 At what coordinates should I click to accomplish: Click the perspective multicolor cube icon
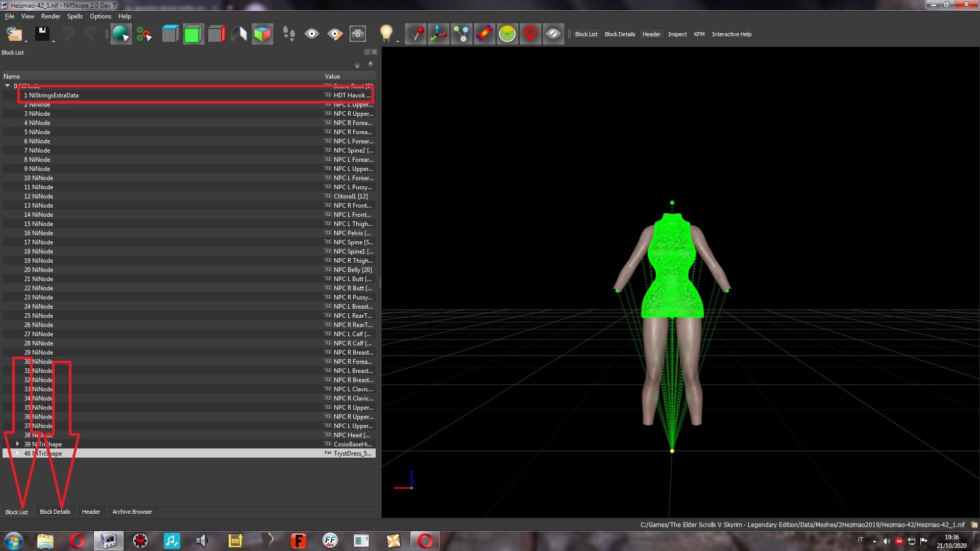262,34
